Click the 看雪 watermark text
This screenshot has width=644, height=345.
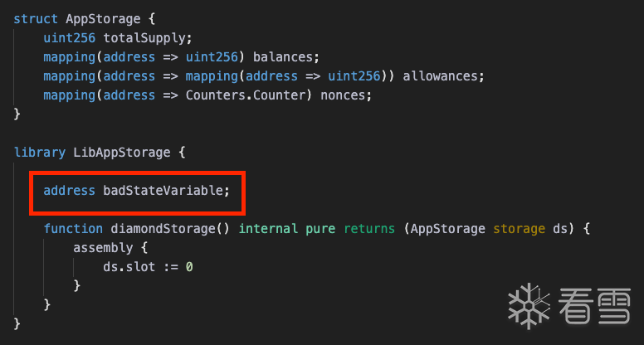click(595, 306)
